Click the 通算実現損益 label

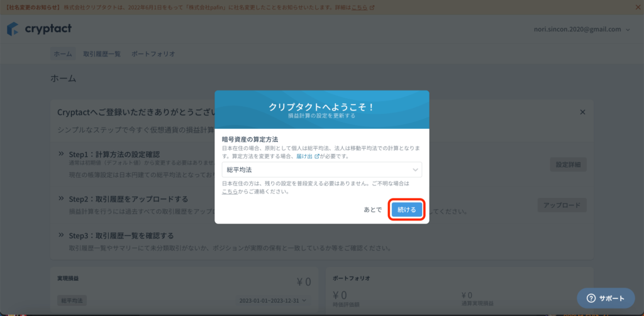[x=477, y=303]
